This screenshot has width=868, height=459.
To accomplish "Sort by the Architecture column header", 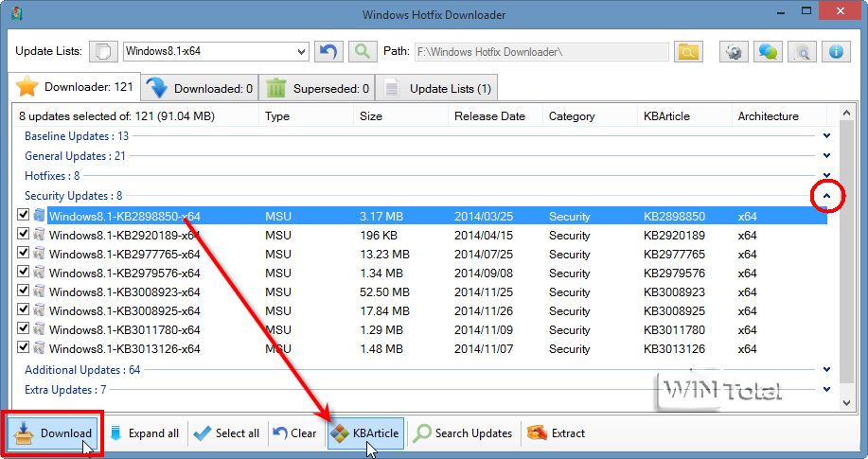I will (779, 116).
